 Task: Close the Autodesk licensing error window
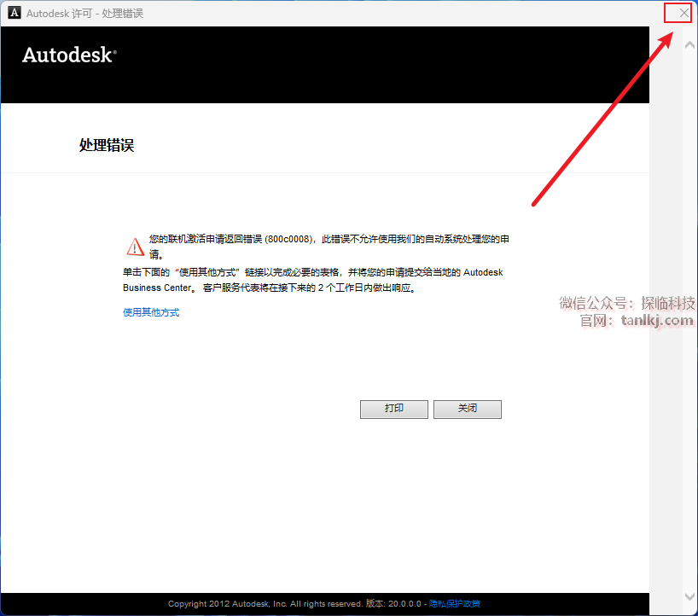pyautogui.click(x=683, y=14)
